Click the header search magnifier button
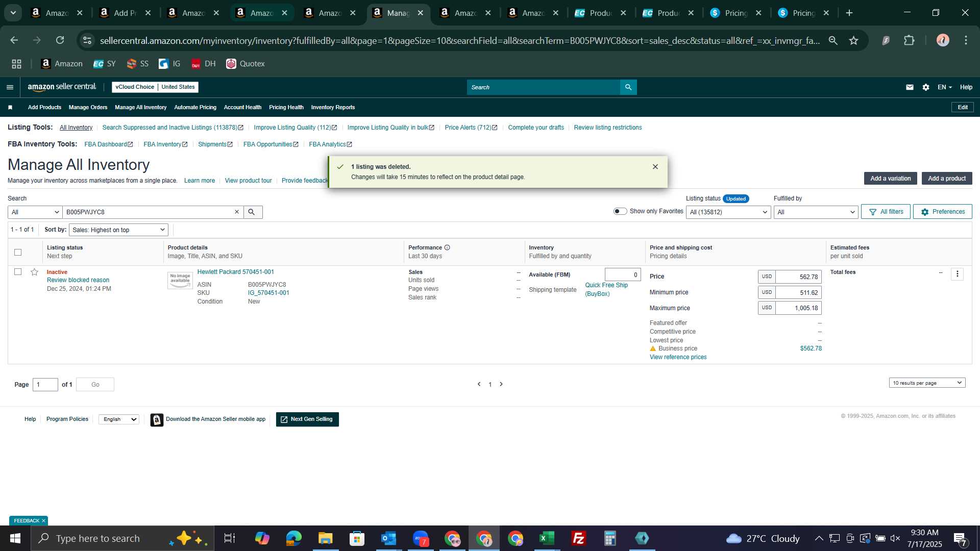980x551 pixels. coord(628,87)
